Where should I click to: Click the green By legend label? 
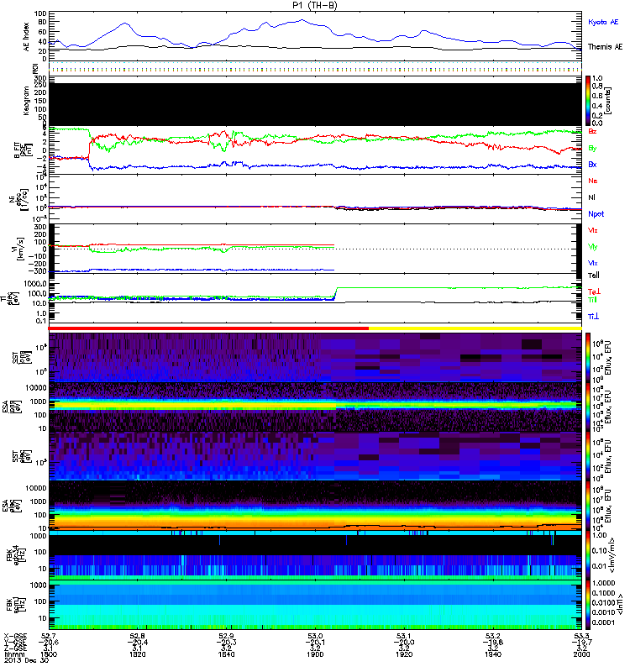pyautogui.click(x=592, y=149)
